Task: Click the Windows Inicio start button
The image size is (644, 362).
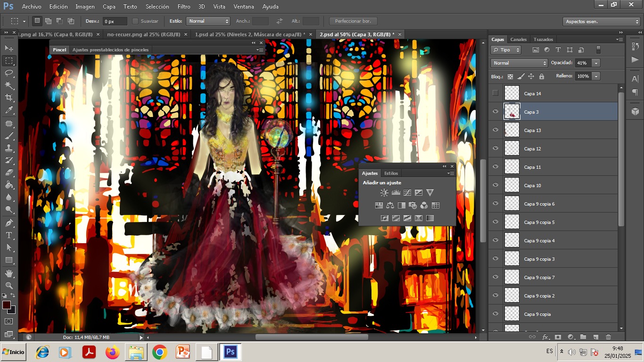Action: [x=13, y=352]
